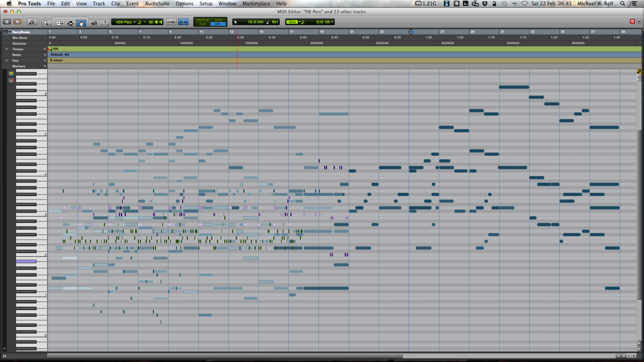Click the lock icon in menu bar
644x362 pixels.
click(x=494, y=4)
